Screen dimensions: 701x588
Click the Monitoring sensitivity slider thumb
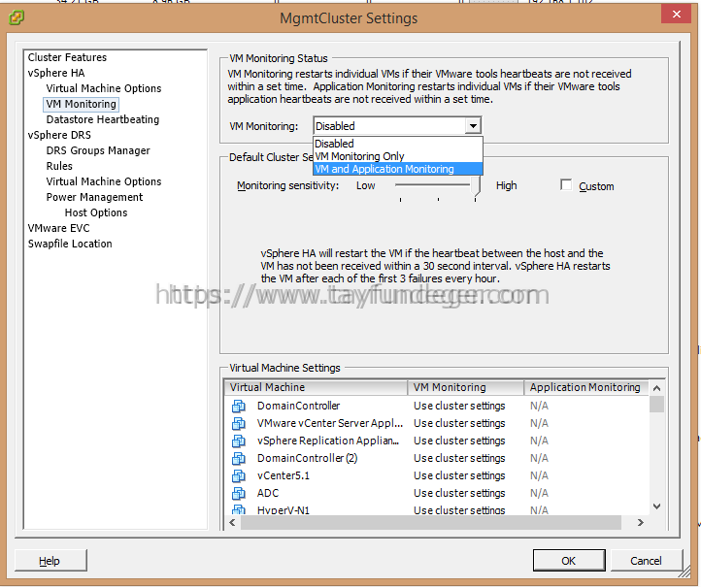click(x=476, y=186)
